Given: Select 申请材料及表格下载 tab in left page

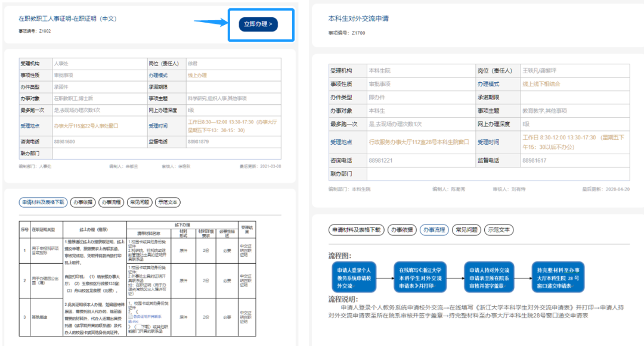Looking at the screenshot, I should (x=42, y=202).
